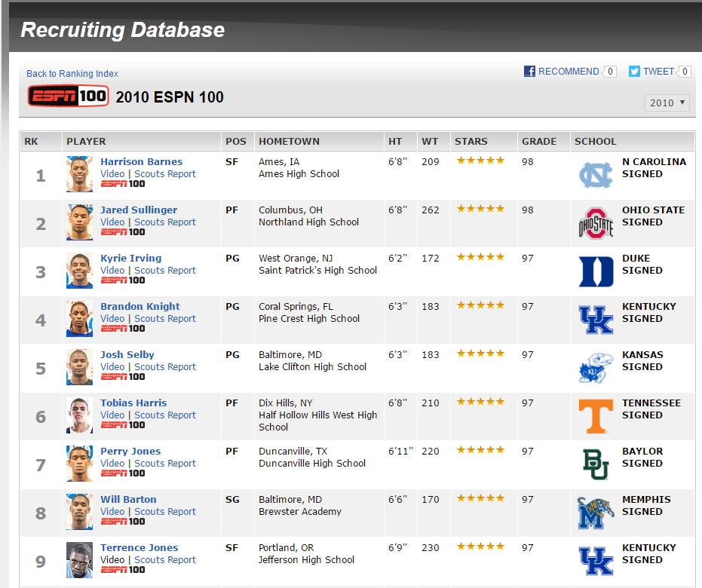Image resolution: width=702 pixels, height=588 pixels.
Task: Click the Duke team logo
Action: coord(596,271)
